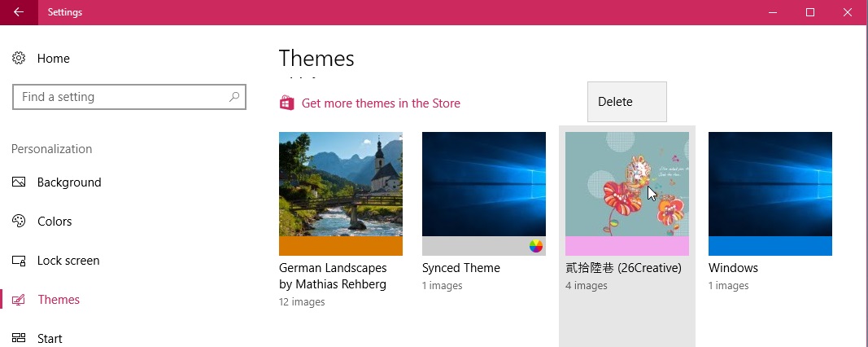The image size is (868, 347).
Task: Open Lock screen settings
Action: pos(68,261)
